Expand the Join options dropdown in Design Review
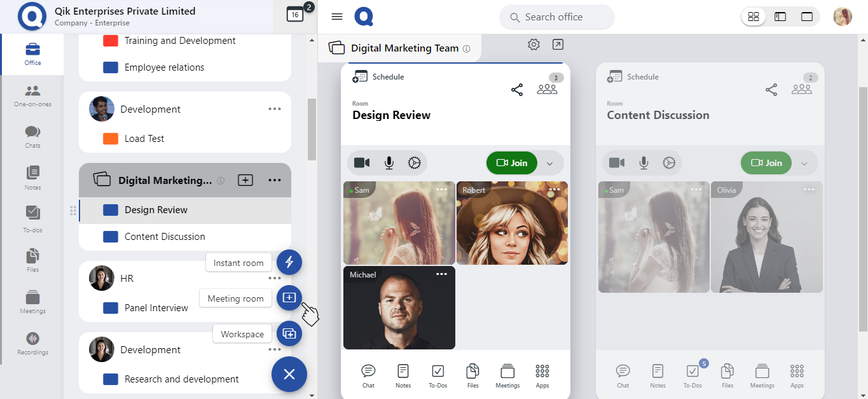The width and height of the screenshot is (868, 399). [x=550, y=164]
